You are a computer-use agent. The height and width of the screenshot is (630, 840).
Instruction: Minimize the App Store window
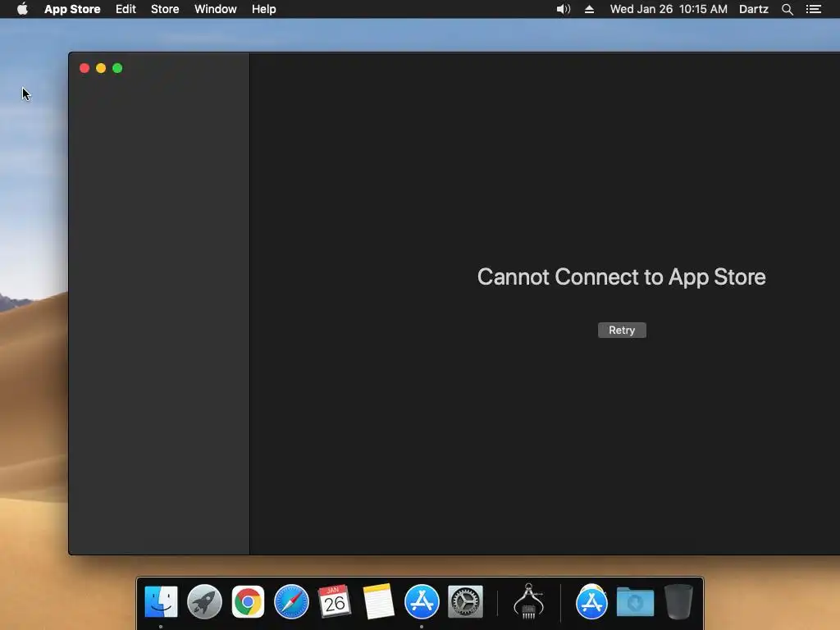pyautogui.click(x=101, y=68)
